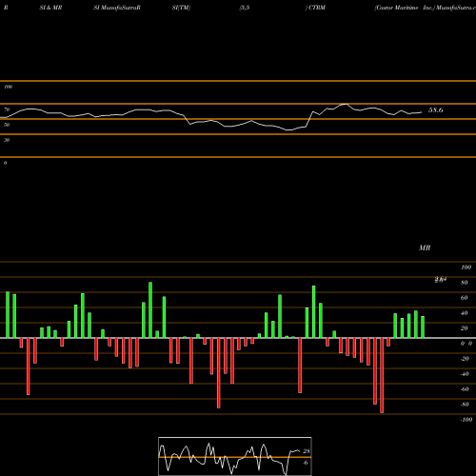The image size is (476, 476).
Task: Click the MR axis label 20
Action: point(465,328)
